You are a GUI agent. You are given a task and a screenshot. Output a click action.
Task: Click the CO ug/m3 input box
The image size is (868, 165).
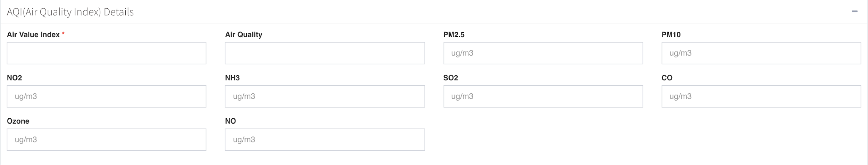click(x=761, y=96)
